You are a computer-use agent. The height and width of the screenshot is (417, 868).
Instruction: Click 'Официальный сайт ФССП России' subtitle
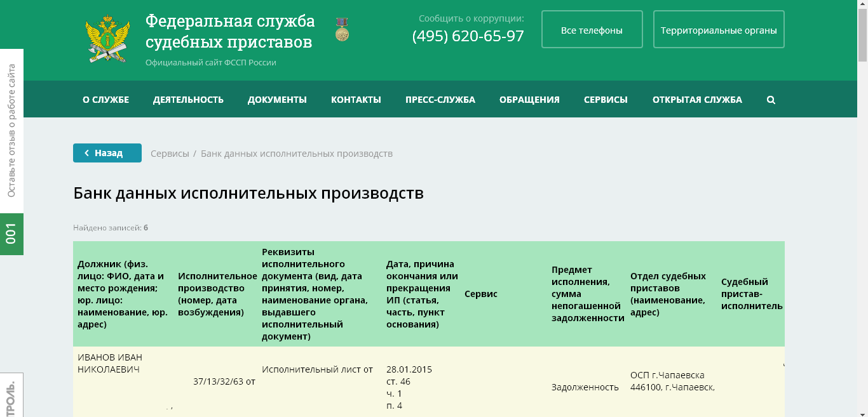coord(211,62)
